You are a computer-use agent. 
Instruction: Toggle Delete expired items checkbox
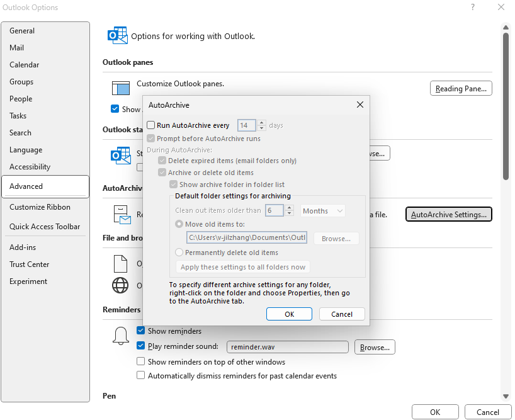pos(162,161)
